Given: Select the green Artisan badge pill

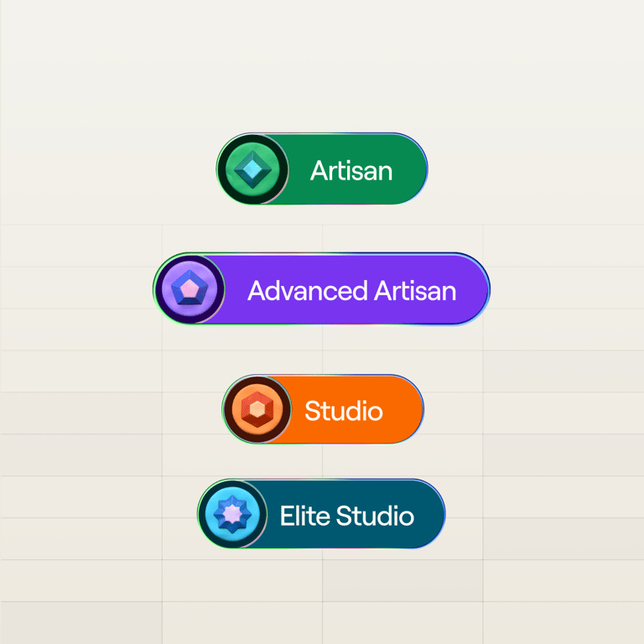Looking at the screenshot, I should click(x=322, y=169).
